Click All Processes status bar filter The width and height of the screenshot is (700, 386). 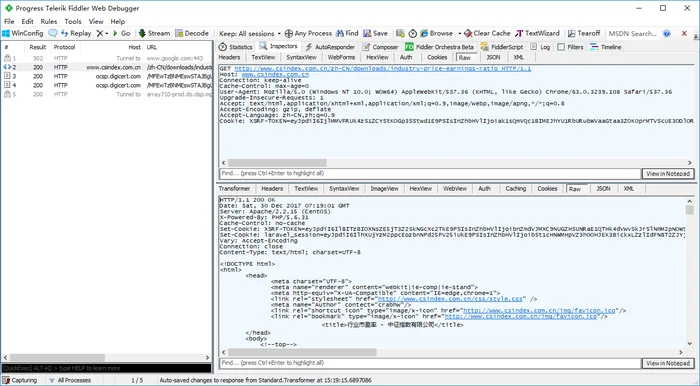(x=70, y=380)
